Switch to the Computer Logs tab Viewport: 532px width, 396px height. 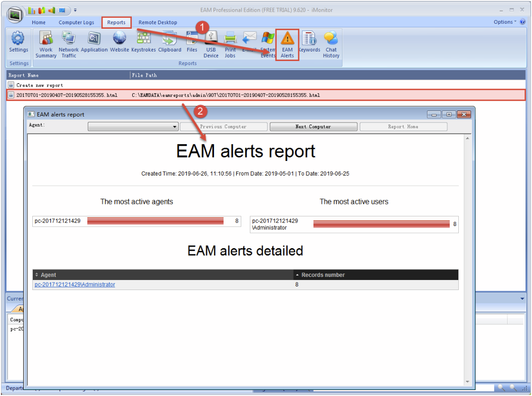point(76,22)
